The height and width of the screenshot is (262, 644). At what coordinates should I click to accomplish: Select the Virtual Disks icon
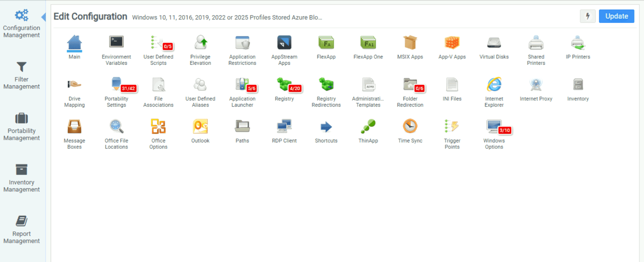pyautogui.click(x=494, y=43)
